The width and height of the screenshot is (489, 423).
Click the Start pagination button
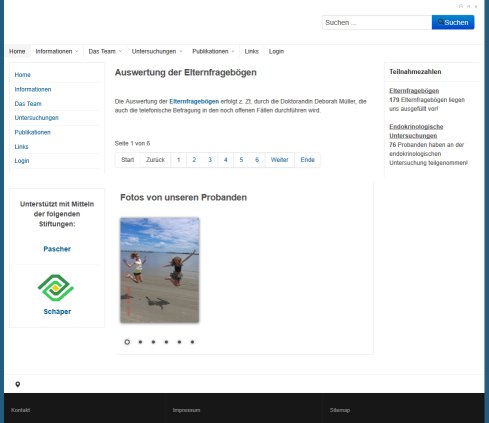128,160
